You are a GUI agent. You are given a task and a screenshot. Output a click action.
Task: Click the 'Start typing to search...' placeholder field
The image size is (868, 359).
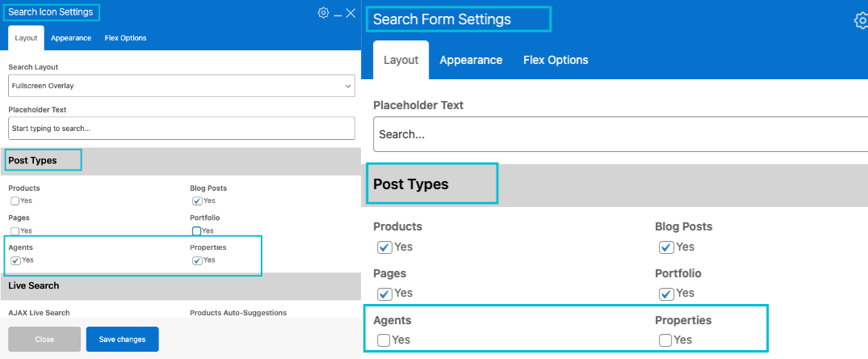tap(182, 128)
